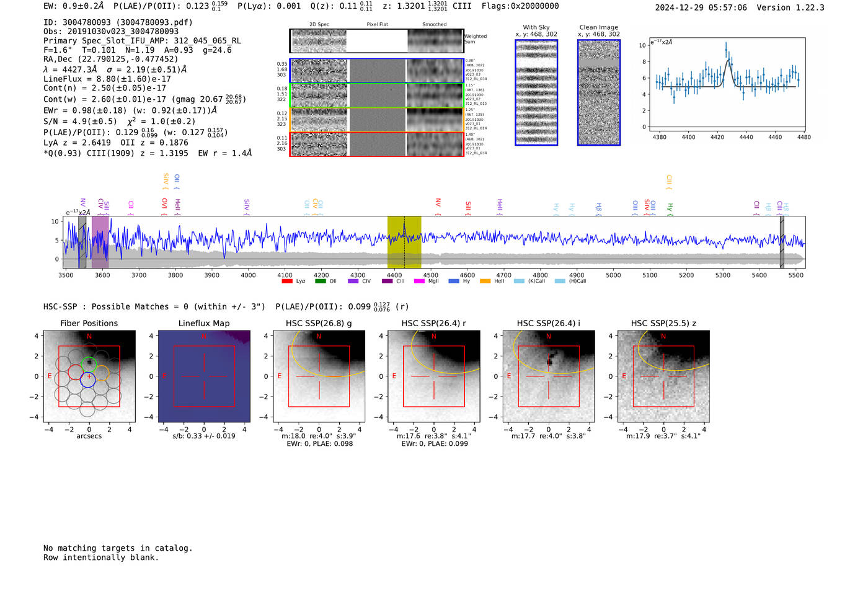Select the red-bordered 2D spectrum row
Image resolution: width=868 pixels, height=591 pixels.
coord(376,144)
